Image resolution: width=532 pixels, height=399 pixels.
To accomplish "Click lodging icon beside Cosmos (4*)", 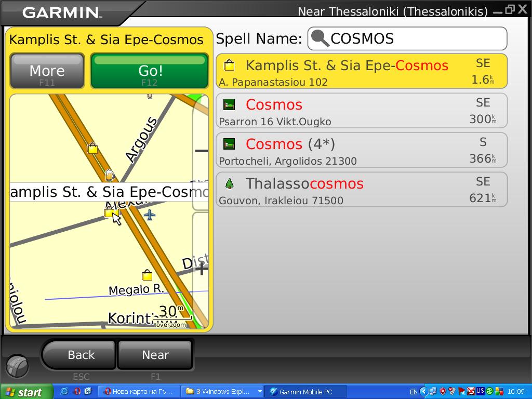I will pyautogui.click(x=229, y=144).
